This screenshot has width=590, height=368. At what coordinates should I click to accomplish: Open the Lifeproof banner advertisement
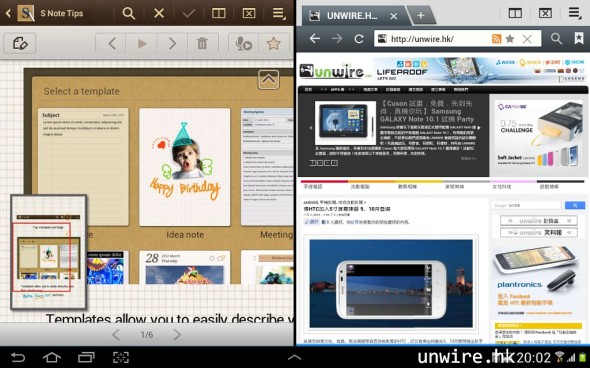coord(480,70)
